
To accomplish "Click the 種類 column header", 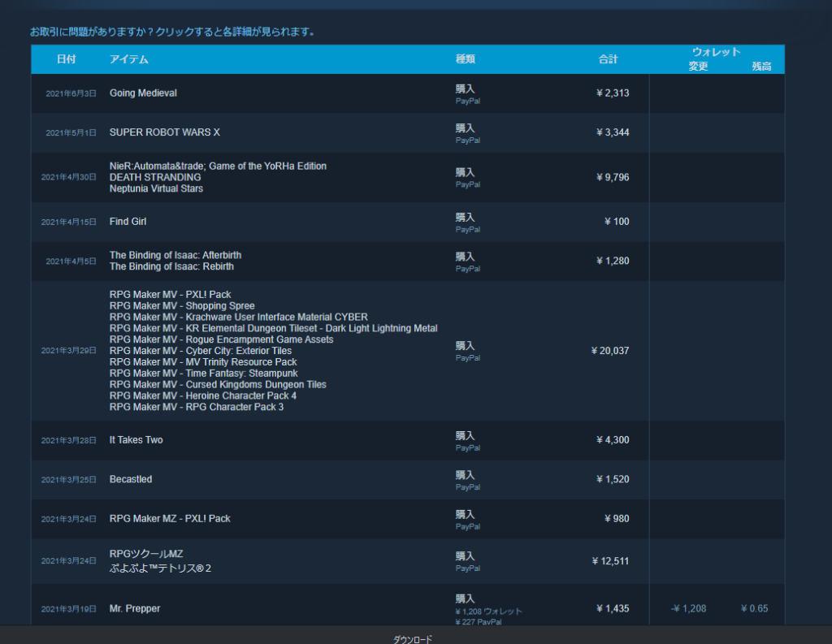I will point(465,59).
